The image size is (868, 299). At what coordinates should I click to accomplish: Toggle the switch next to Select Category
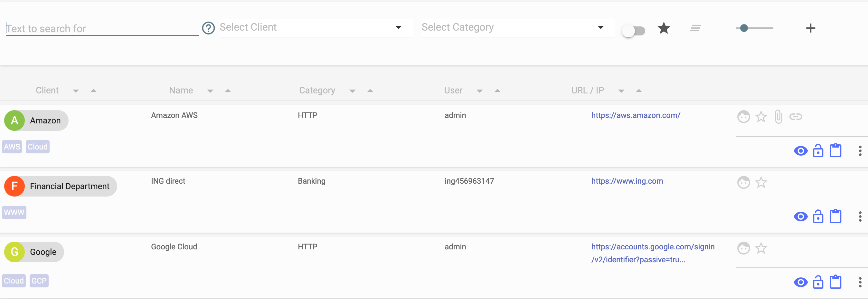(x=633, y=31)
